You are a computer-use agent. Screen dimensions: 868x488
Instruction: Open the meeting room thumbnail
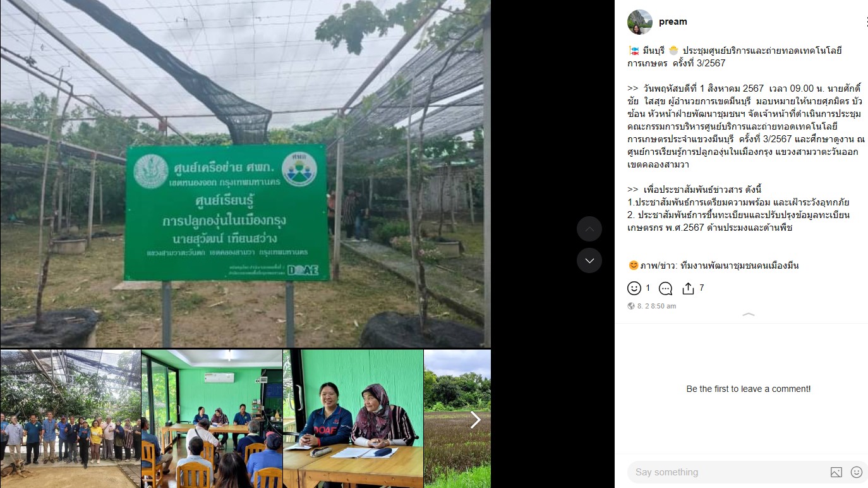[212, 418]
